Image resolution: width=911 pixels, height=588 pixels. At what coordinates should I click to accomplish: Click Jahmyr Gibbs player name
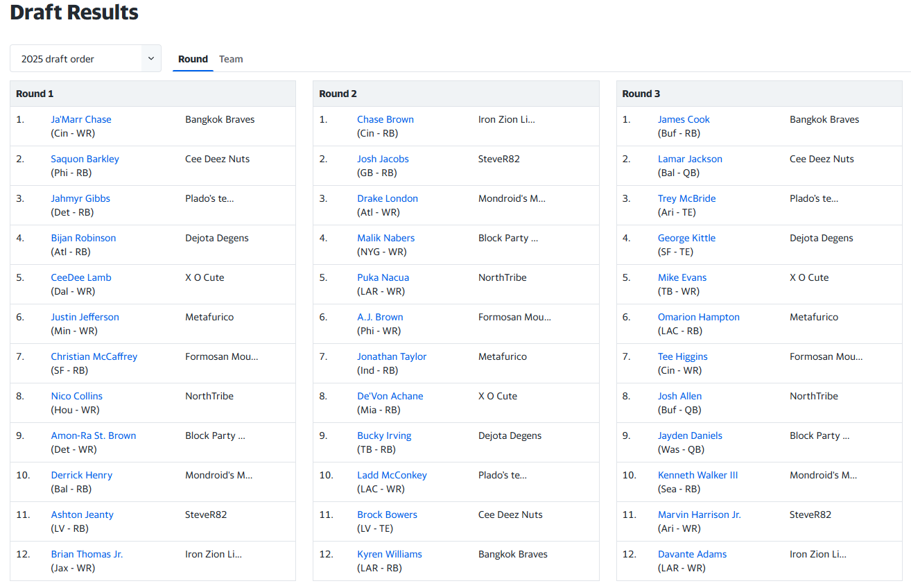pos(80,198)
